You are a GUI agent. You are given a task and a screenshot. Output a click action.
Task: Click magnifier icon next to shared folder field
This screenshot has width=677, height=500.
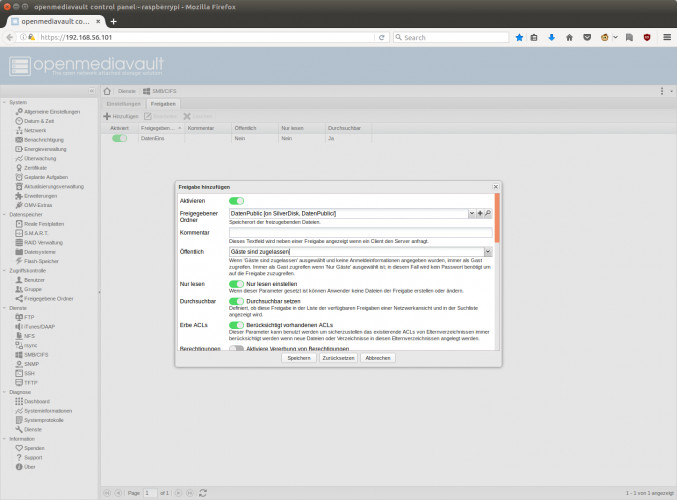click(x=487, y=213)
